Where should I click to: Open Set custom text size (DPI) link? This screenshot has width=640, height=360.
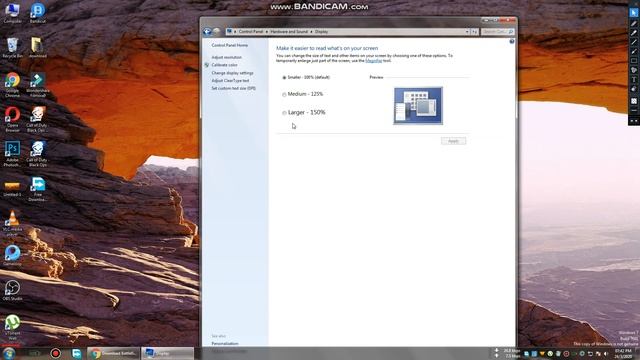233,88
